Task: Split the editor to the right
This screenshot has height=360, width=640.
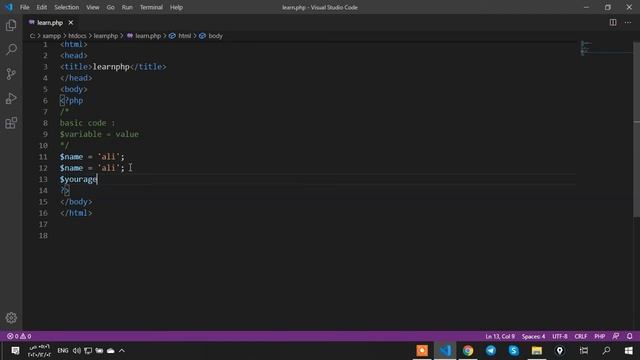Action: pos(613,22)
